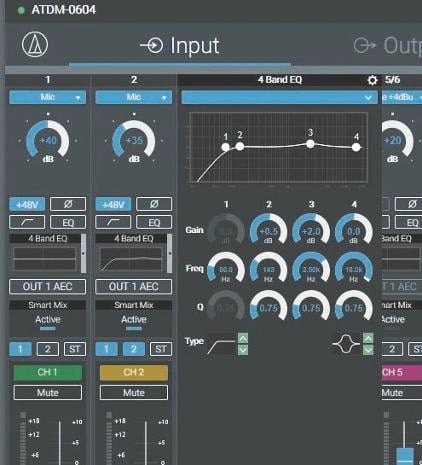The width and height of the screenshot is (422, 465).
Task: Select EQ point 2 on the graph
Action: click(x=240, y=146)
